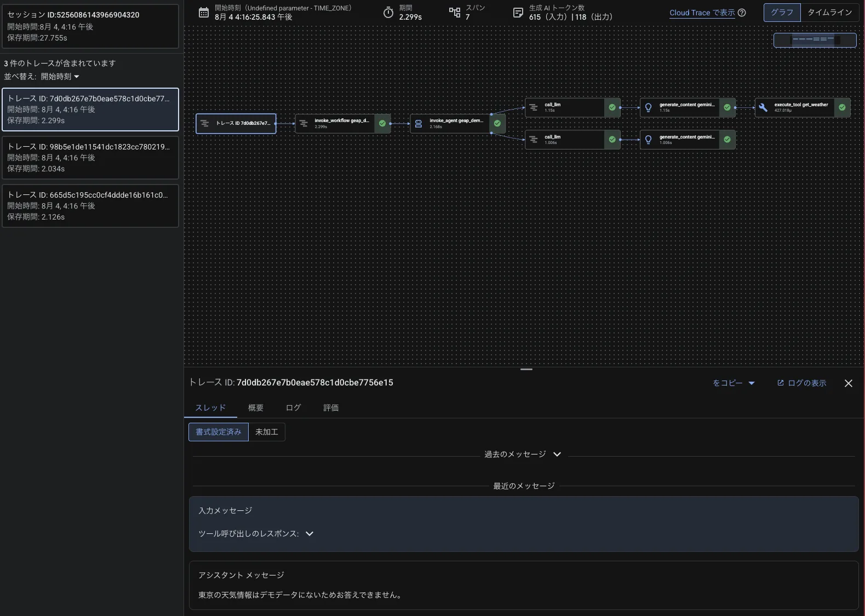
Task: Click the アシスタント メッセージ heading
Action: 241,575
